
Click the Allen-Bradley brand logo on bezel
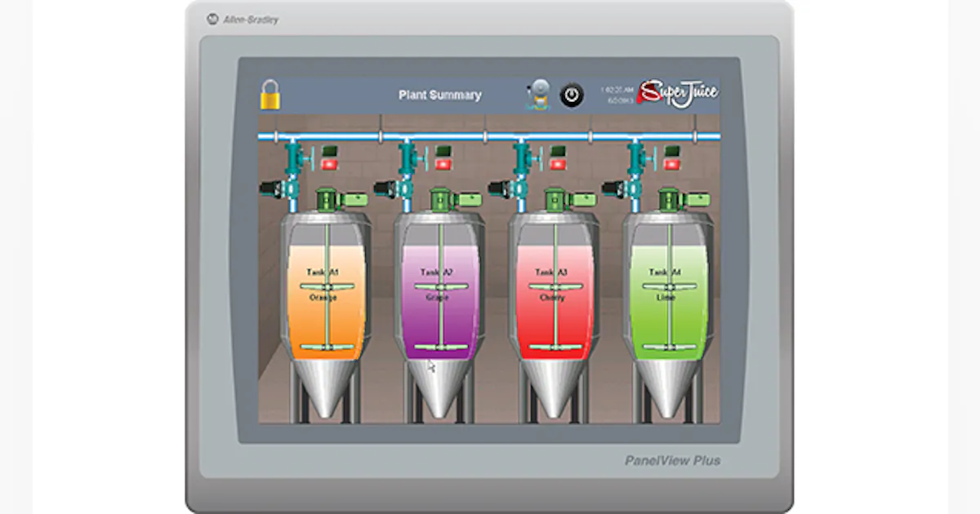(243, 19)
